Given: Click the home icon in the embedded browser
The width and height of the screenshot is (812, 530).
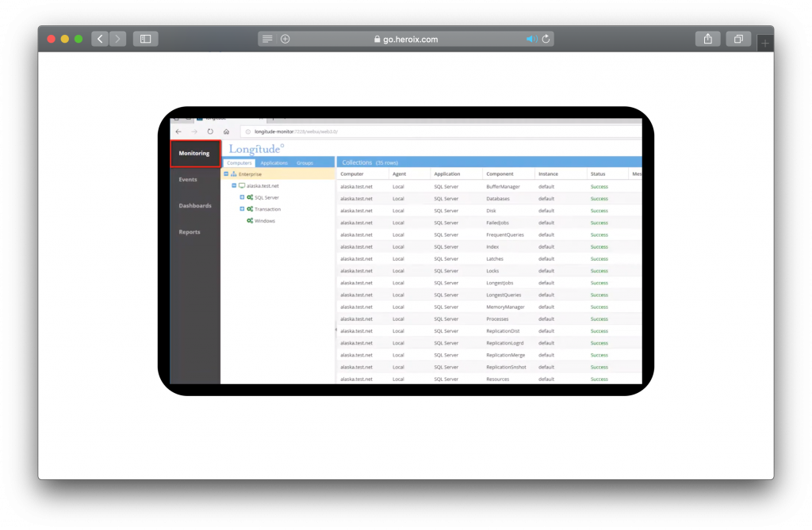Looking at the screenshot, I should 226,132.
